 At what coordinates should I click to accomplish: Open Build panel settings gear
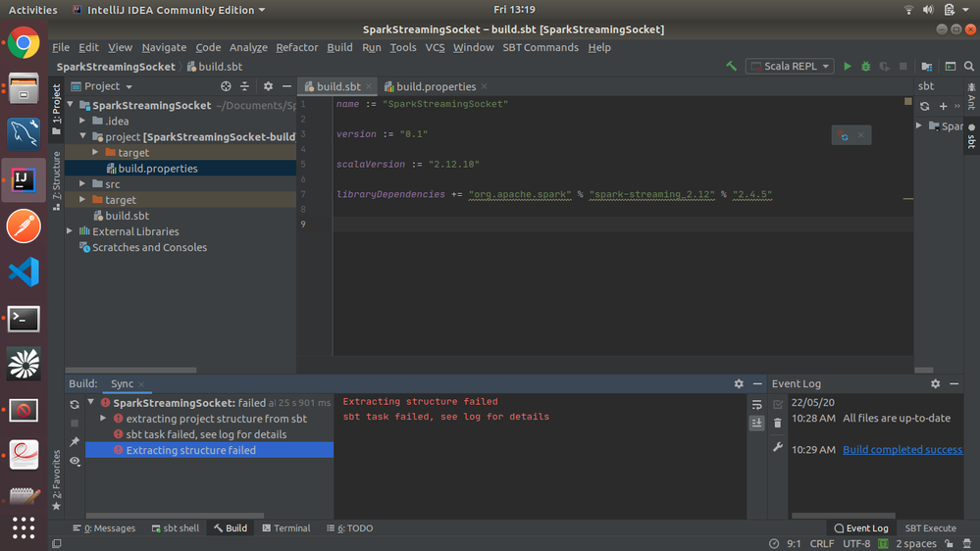point(739,383)
